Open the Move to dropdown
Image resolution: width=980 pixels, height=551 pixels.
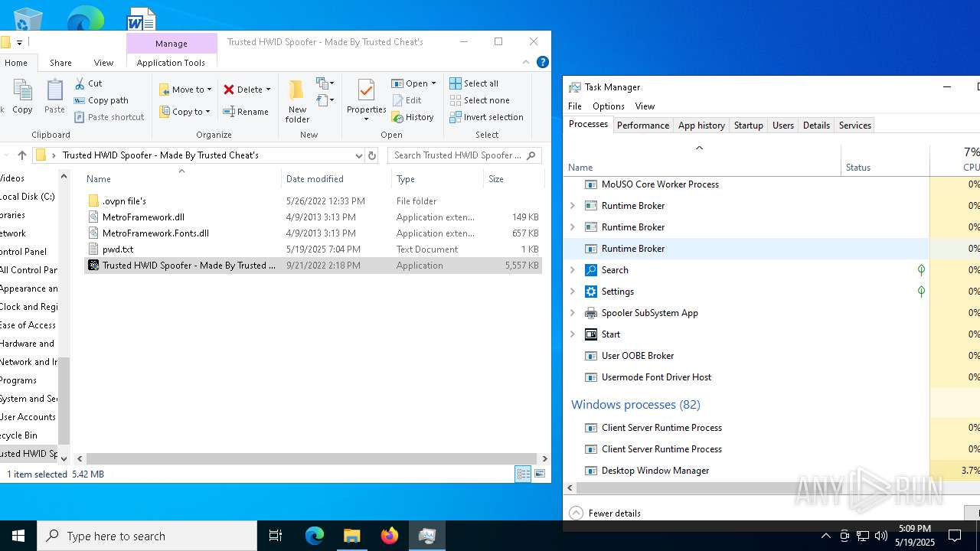click(186, 90)
